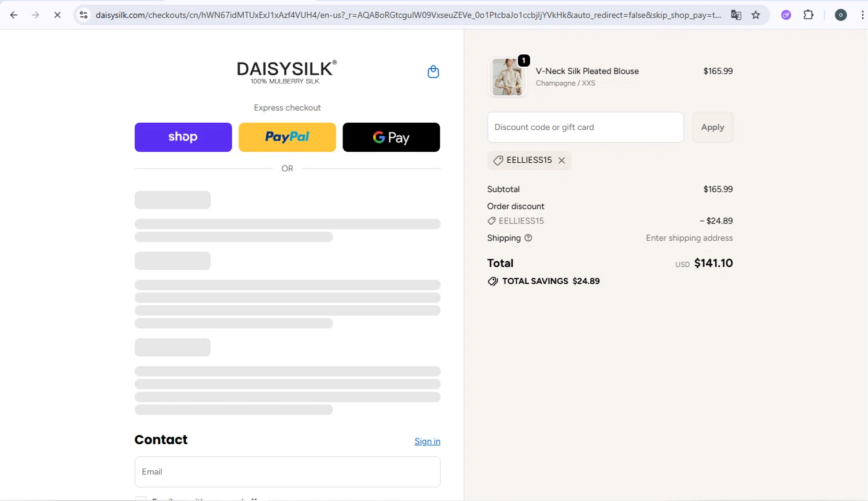Open the purple browser extension icon
The image size is (868, 501).
click(786, 15)
